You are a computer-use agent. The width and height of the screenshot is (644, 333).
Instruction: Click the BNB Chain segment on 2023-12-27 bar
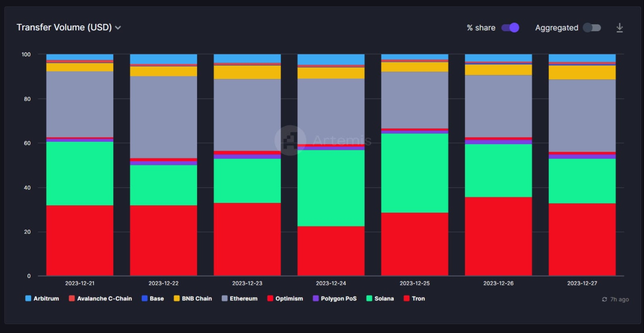point(582,72)
